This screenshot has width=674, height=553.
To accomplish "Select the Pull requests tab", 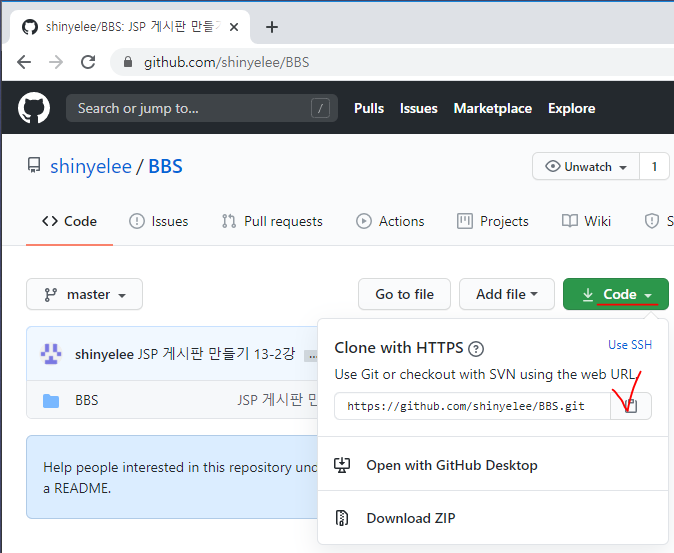I will click(x=272, y=221).
